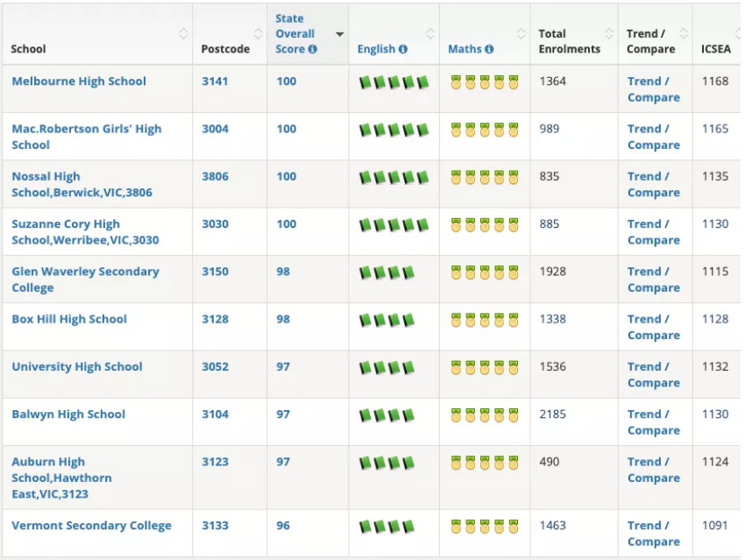The width and height of the screenshot is (745, 560).
Task: Click Glen Waverley Secondary College English book icons
Action: click(x=387, y=273)
